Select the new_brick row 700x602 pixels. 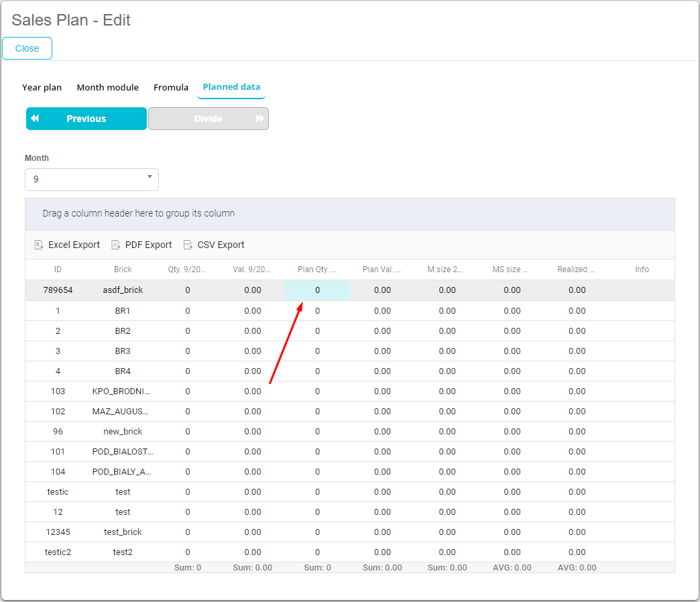click(x=123, y=432)
